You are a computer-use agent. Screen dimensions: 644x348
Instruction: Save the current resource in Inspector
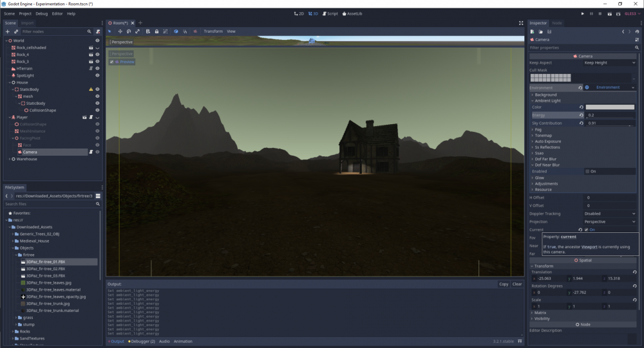(x=549, y=32)
